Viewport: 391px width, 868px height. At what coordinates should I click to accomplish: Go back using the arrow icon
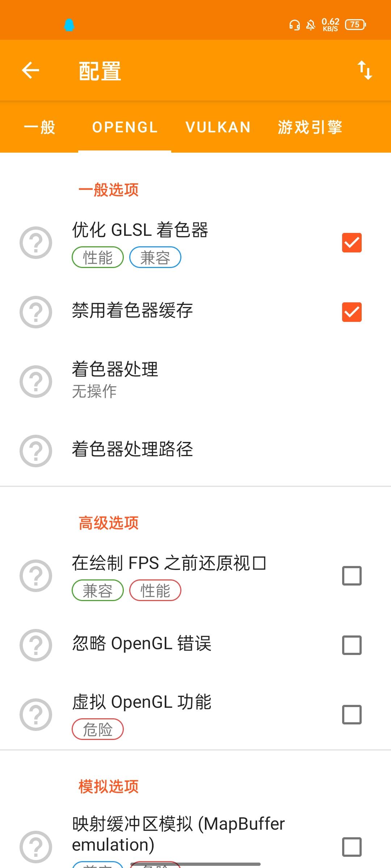point(30,70)
